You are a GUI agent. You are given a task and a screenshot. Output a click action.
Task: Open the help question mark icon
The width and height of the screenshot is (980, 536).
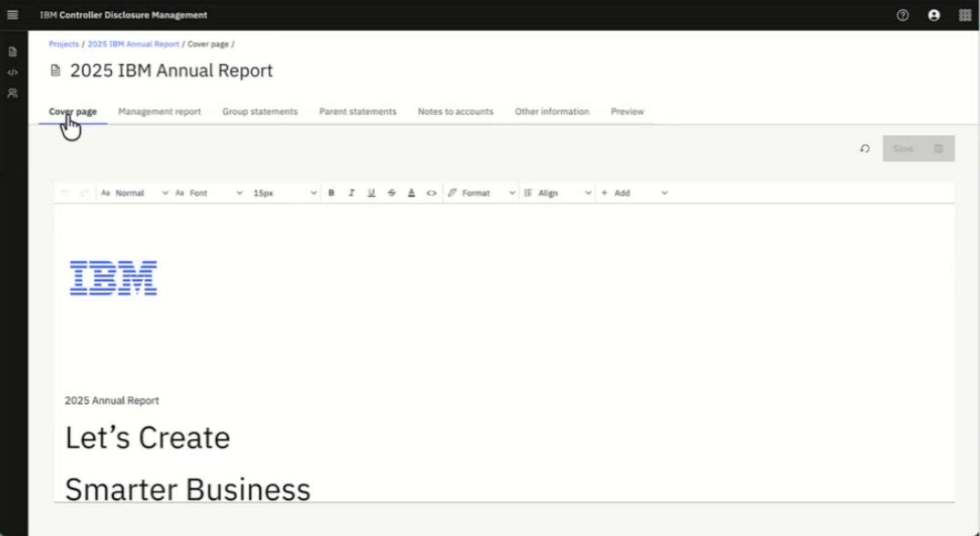pyautogui.click(x=903, y=15)
